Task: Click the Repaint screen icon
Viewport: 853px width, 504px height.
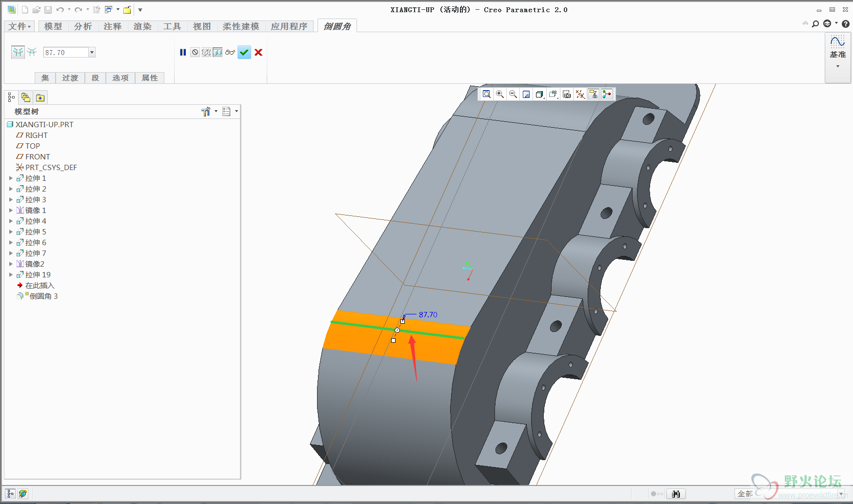Action: [526, 95]
